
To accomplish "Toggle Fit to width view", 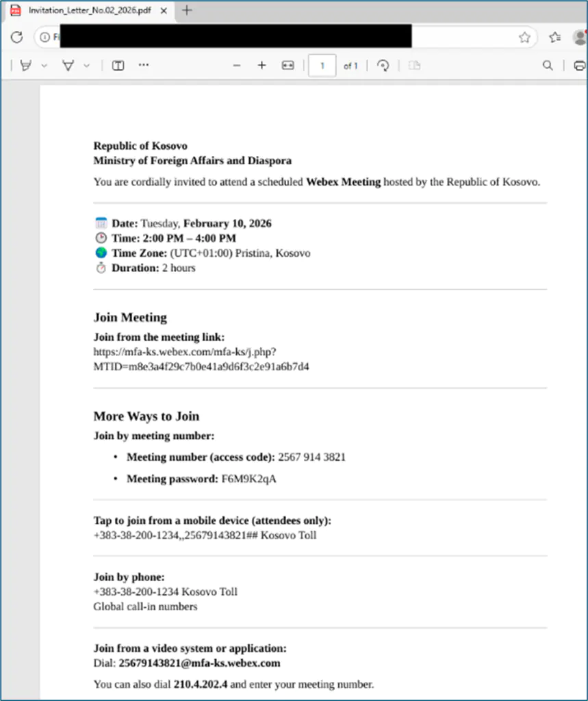I will [x=287, y=66].
